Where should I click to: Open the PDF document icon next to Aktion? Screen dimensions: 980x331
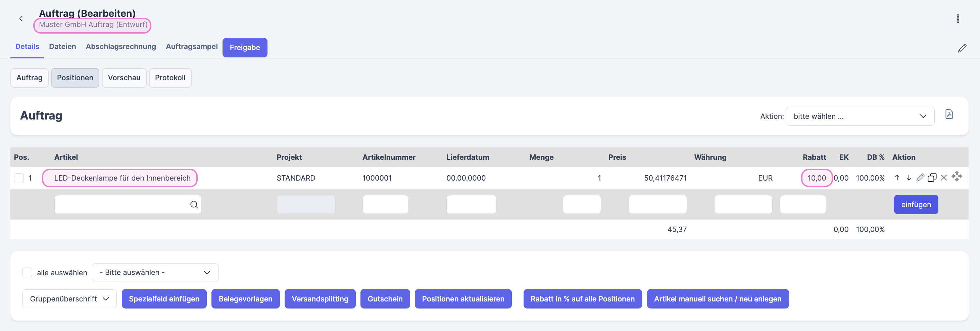coord(949,114)
